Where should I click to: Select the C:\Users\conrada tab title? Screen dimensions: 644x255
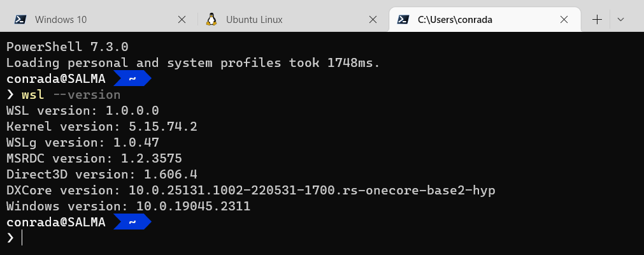coord(455,19)
